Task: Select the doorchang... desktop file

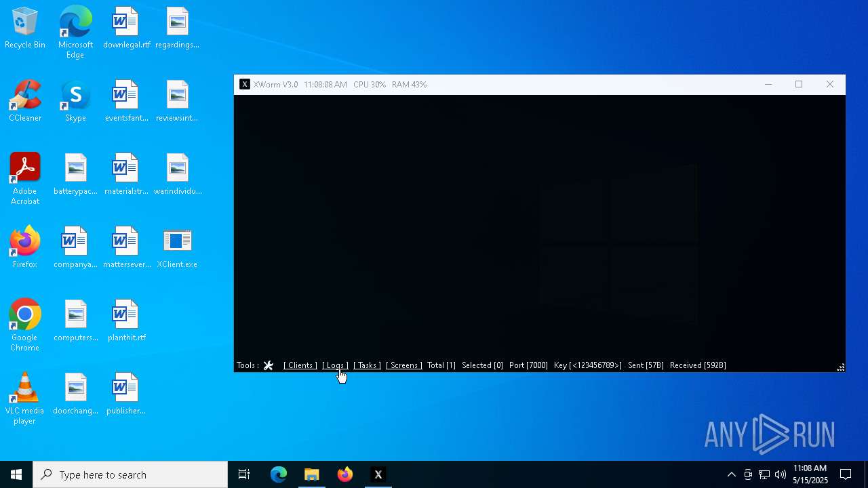Action: (x=75, y=394)
